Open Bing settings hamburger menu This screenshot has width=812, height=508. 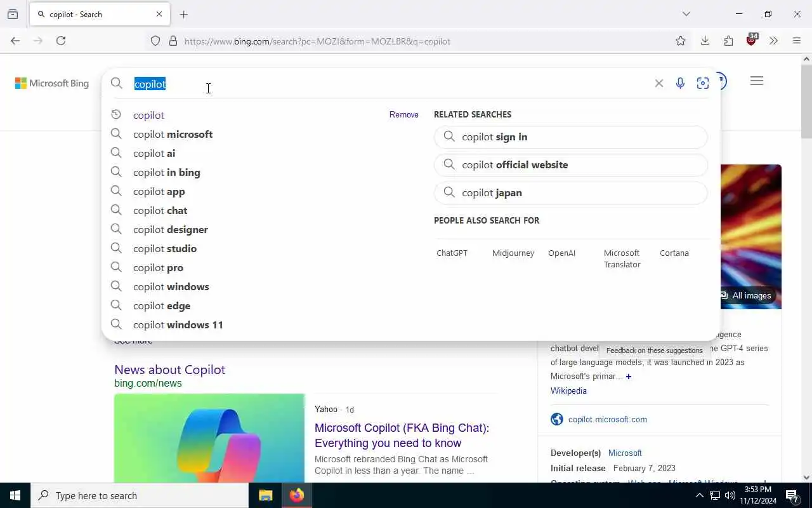coord(756,81)
